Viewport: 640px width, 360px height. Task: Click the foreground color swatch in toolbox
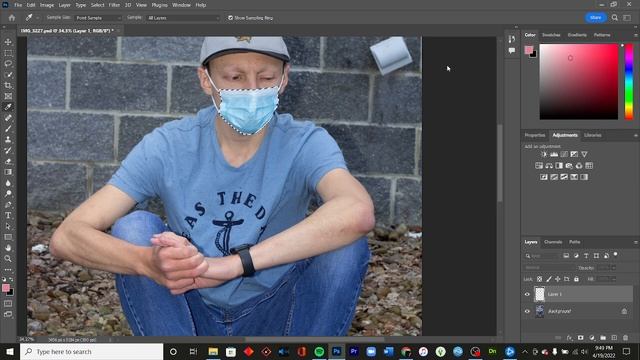[6, 288]
